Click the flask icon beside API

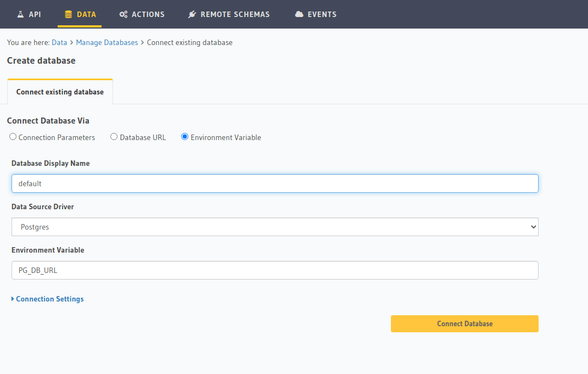click(x=20, y=14)
